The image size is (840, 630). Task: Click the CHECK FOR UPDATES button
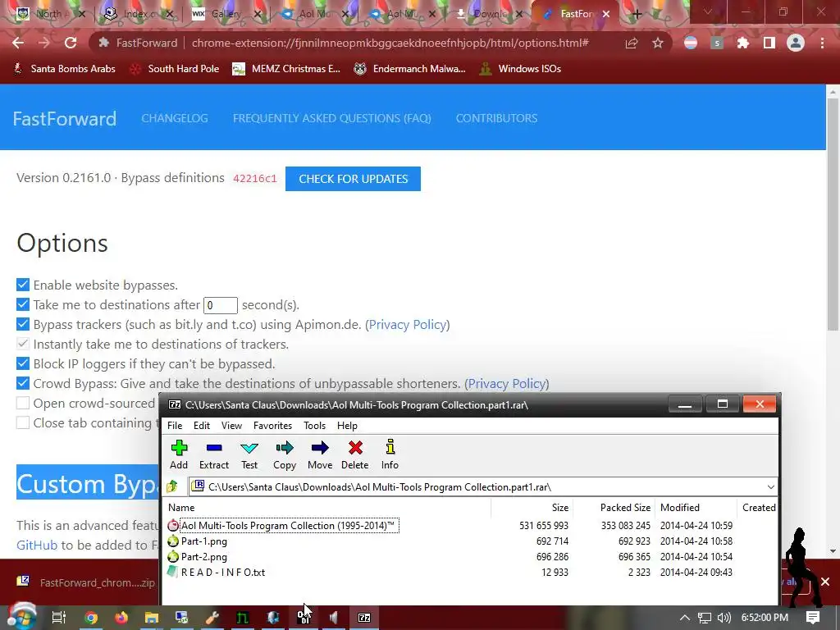click(353, 179)
